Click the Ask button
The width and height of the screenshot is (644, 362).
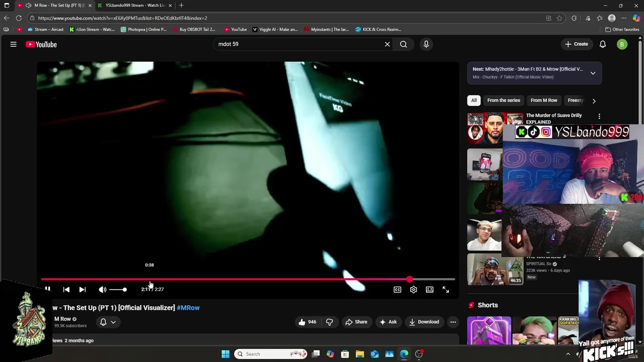coord(388,322)
